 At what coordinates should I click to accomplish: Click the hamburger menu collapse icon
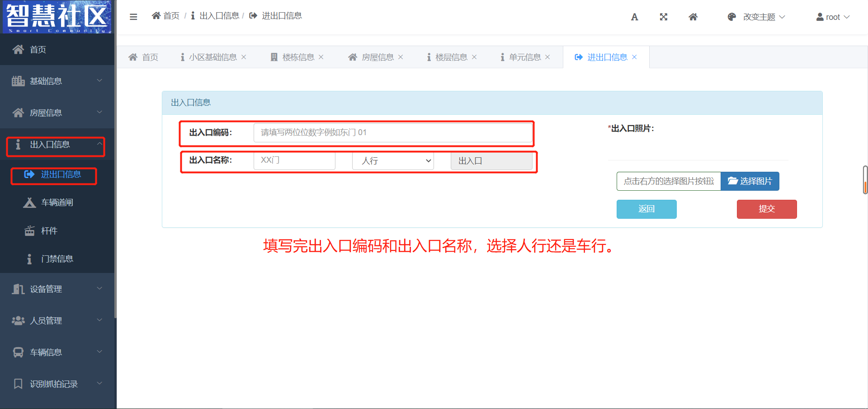133,17
